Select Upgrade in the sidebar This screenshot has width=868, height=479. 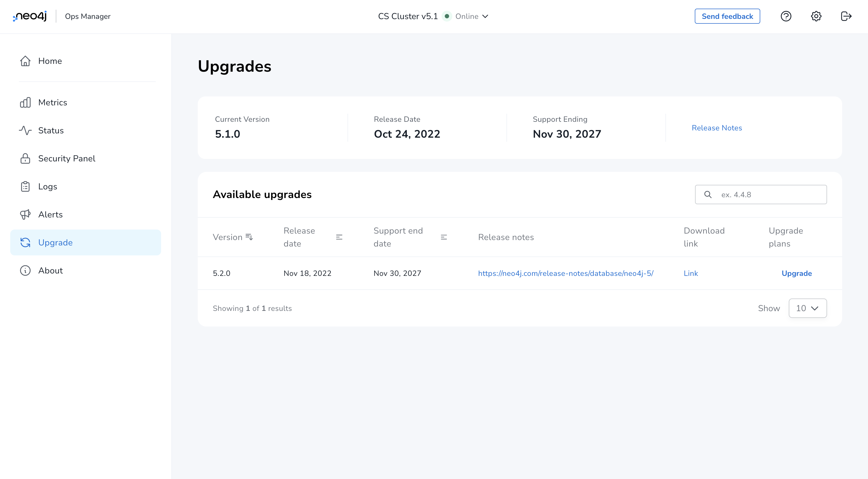[x=86, y=242]
